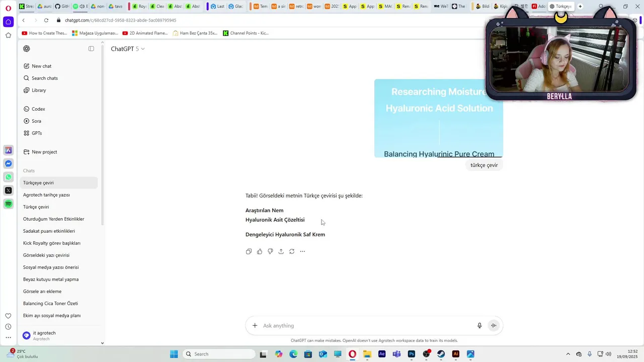This screenshot has height=362, width=644.
Task: Switch to the Bildi browser tab
Action: click(482, 7)
